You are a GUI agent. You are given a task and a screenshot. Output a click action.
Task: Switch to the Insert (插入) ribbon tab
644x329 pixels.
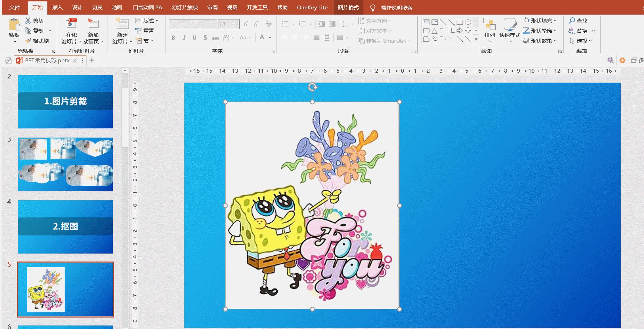pos(57,8)
